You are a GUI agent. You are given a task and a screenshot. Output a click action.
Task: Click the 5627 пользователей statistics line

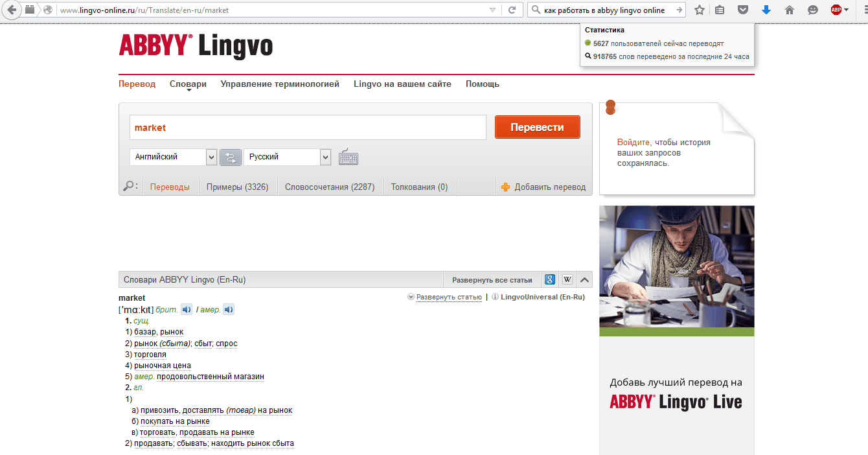[654, 43]
